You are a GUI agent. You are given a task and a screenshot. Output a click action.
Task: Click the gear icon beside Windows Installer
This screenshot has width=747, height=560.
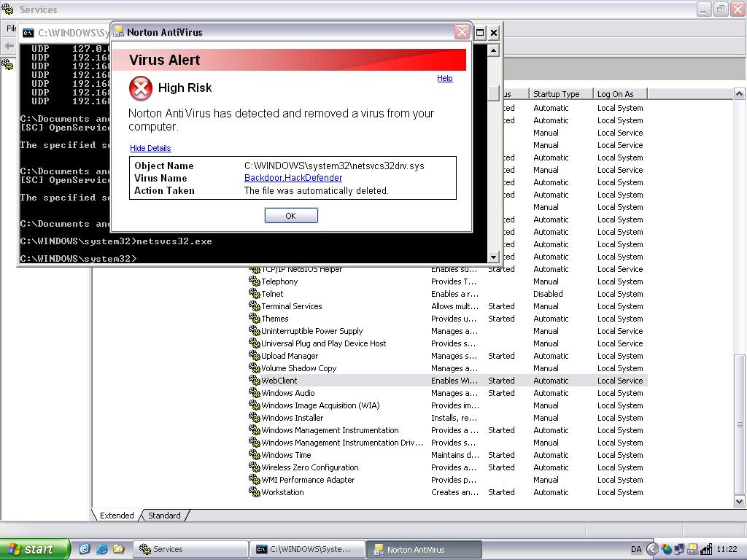tap(255, 417)
